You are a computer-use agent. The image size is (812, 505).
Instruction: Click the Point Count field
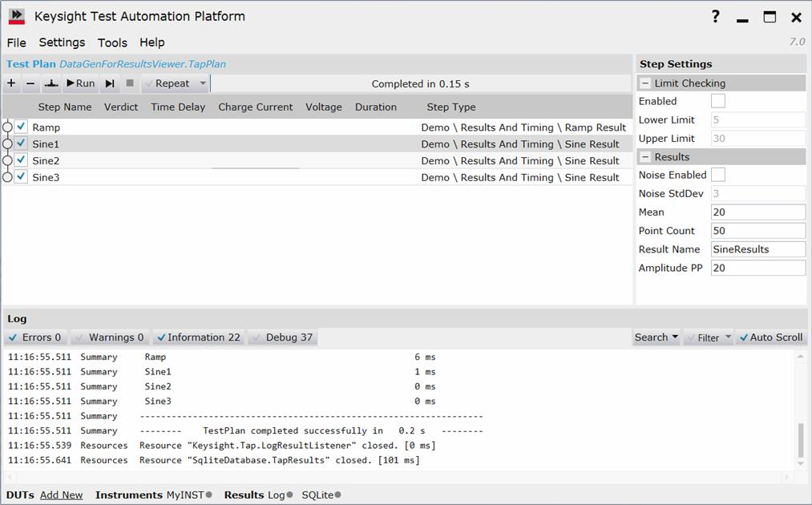(x=758, y=231)
